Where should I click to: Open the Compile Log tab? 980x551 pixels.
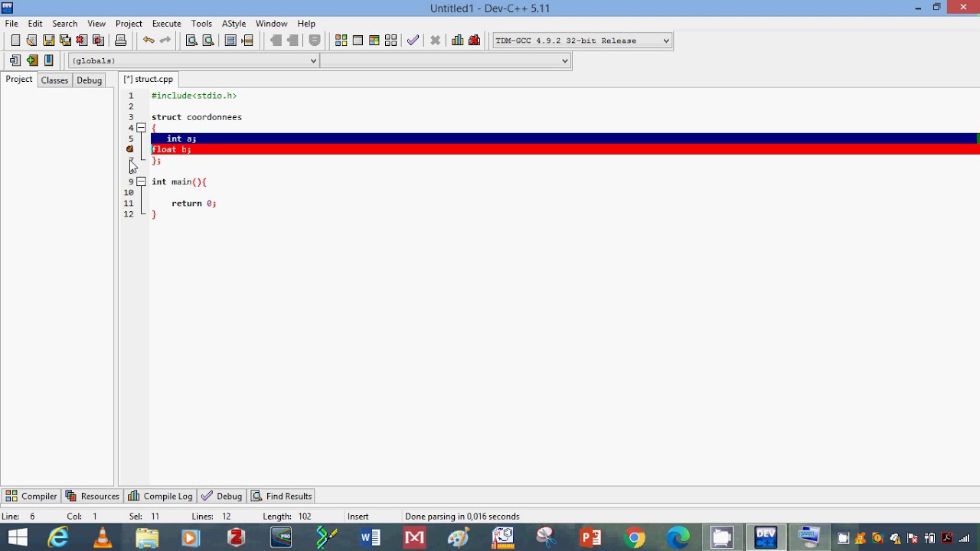click(160, 496)
